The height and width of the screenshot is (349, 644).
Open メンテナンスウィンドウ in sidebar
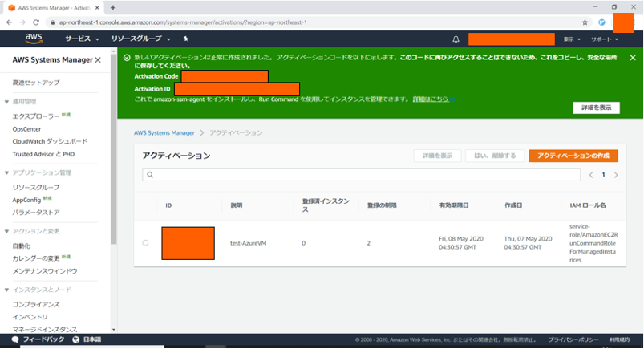pyautogui.click(x=45, y=271)
